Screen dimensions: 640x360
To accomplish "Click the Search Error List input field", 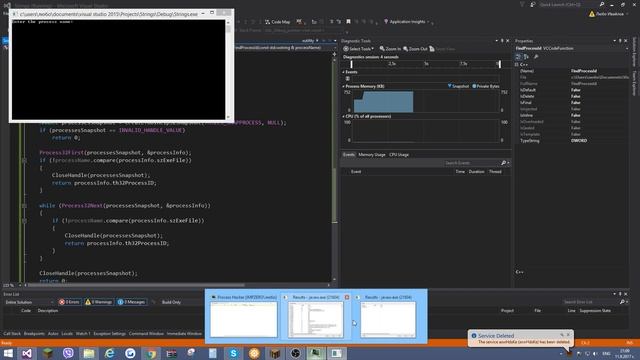I will [x=590, y=302].
